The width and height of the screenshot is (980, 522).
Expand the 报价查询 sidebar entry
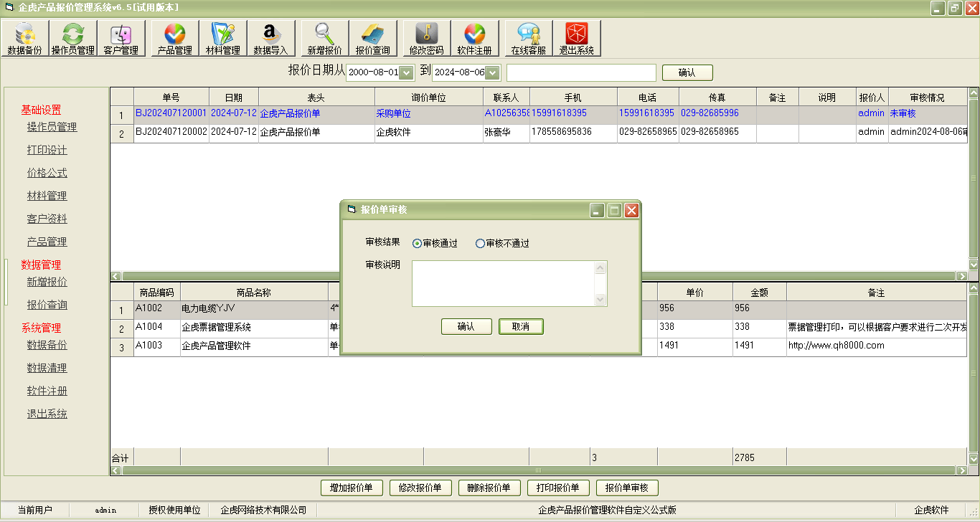pyautogui.click(x=47, y=305)
